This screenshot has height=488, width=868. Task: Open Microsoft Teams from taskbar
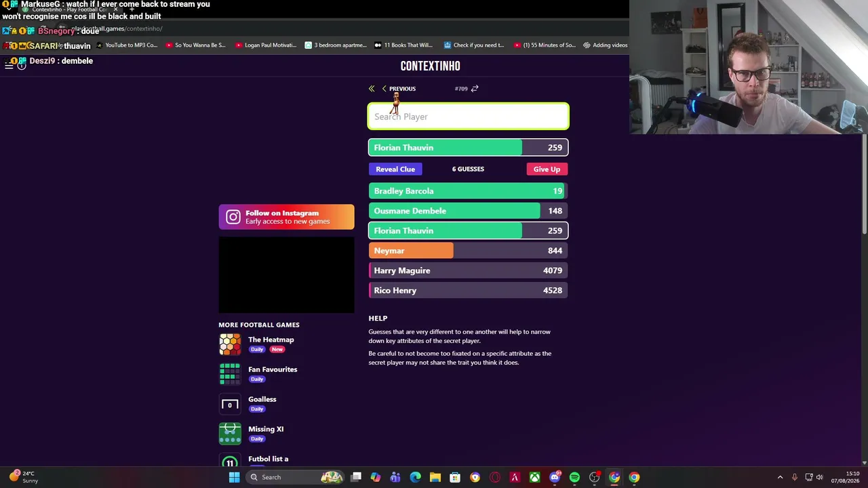(395, 477)
